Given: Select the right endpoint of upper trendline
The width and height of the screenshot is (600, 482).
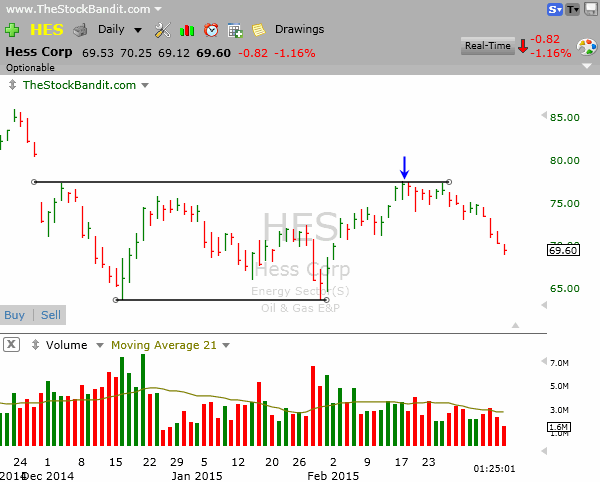Looking at the screenshot, I should coord(449,182).
